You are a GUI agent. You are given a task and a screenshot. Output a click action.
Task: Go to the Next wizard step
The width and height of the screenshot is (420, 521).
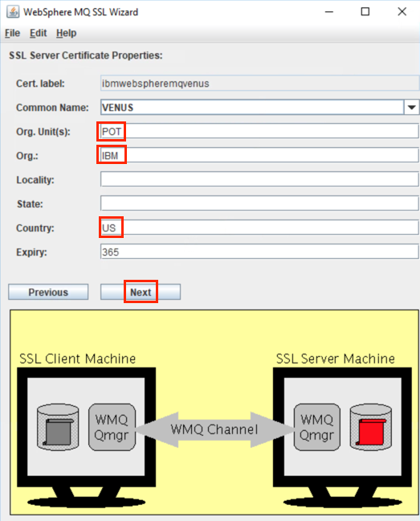[141, 292]
